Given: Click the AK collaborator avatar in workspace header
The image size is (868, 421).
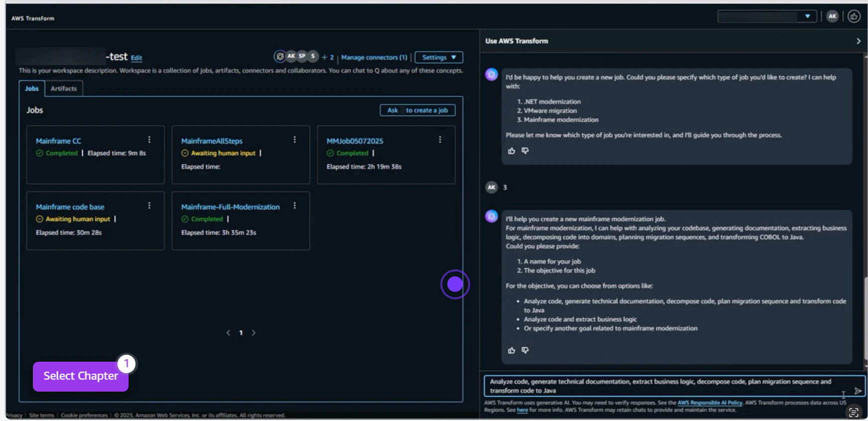Looking at the screenshot, I should (291, 56).
